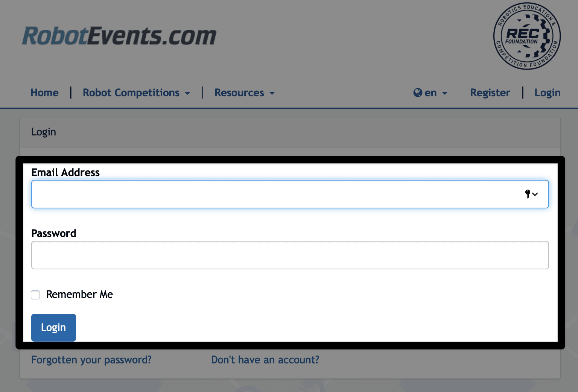Expand the Robot Competitions menu
This screenshot has height=392, width=578.
(x=131, y=93)
